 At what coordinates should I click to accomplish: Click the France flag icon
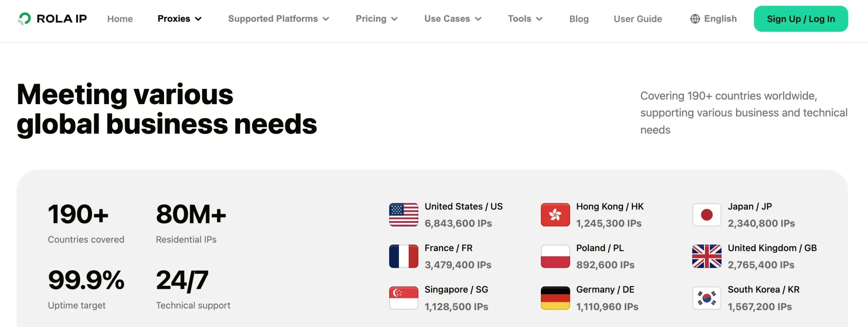pyautogui.click(x=404, y=256)
